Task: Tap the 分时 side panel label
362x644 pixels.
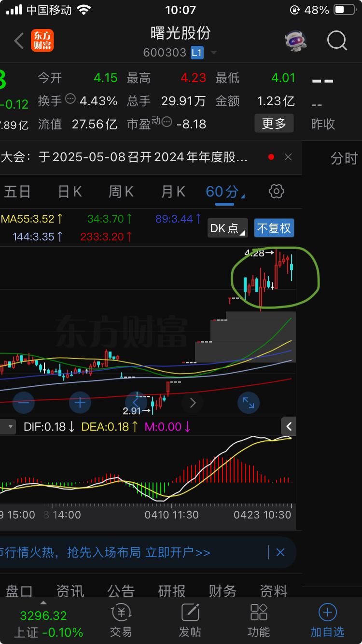Action: (x=344, y=158)
